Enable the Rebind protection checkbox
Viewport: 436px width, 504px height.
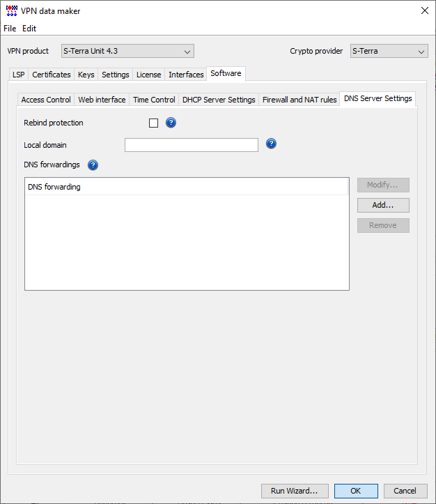(153, 123)
